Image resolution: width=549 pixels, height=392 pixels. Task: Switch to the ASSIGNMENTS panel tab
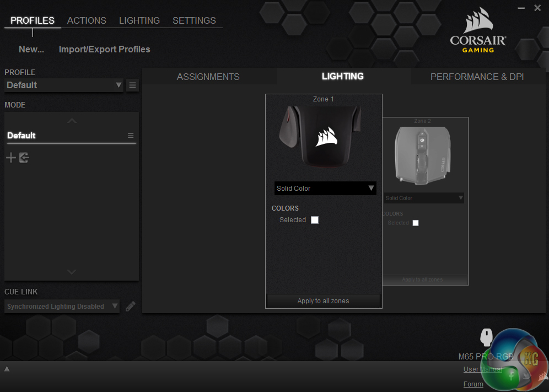click(x=208, y=77)
